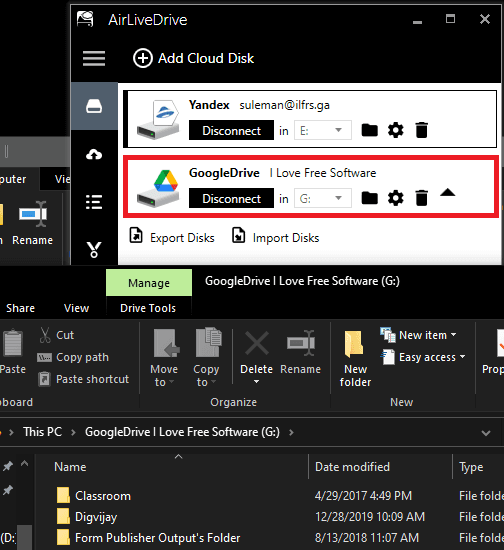Open folder of the Yandex disk
The width and height of the screenshot is (504, 550).
(x=369, y=130)
